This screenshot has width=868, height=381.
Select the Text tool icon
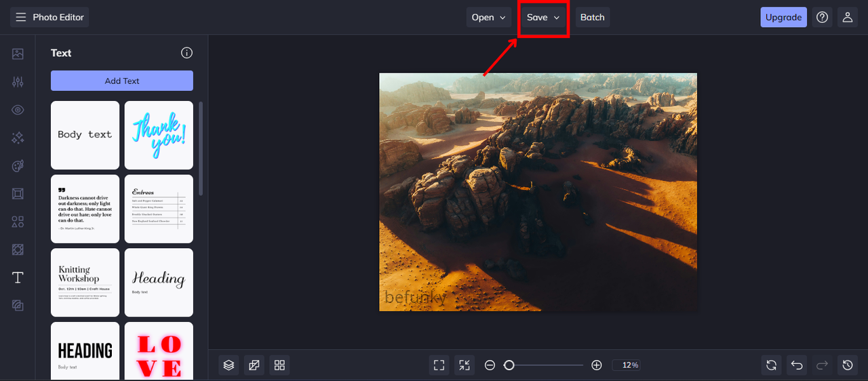tap(18, 278)
